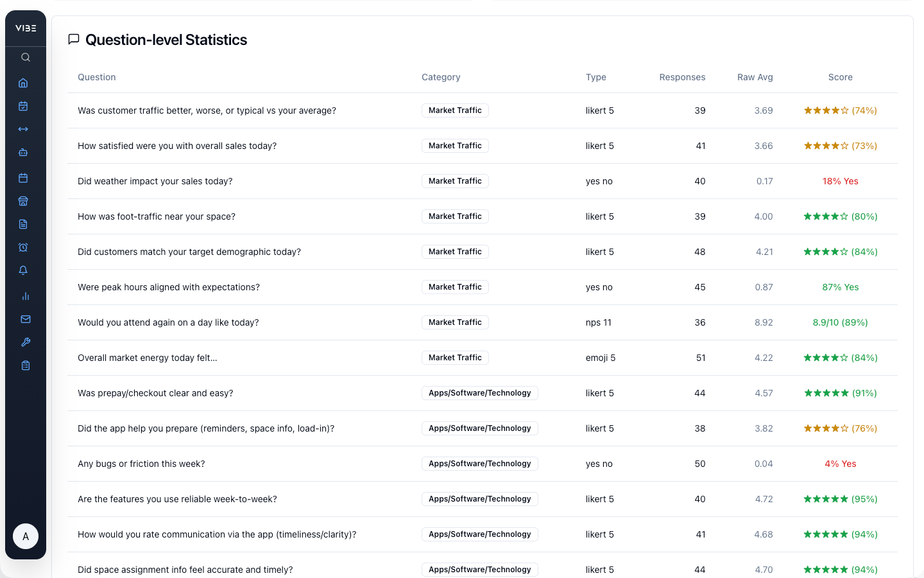Click the VIBE logo
The width and height of the screenshot is (924, 578).
25,28
